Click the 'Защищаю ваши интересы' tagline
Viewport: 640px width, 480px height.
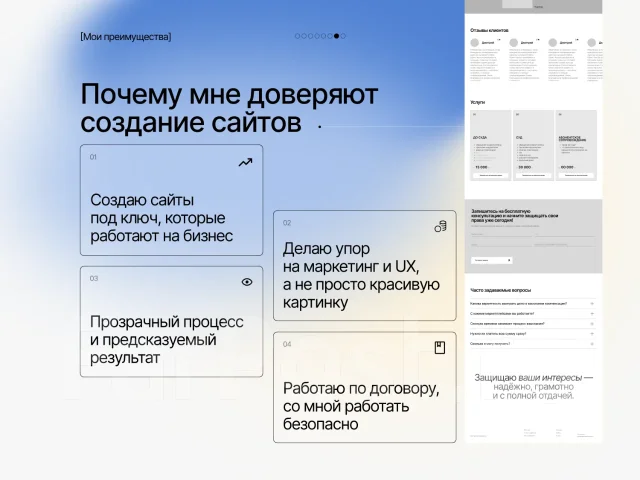click(533, 387)
